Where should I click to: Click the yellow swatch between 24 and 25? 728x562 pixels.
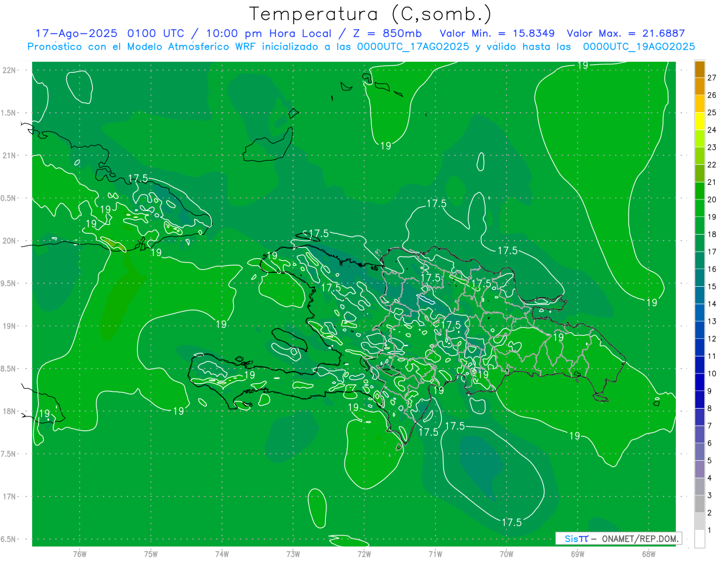[699, 121]
